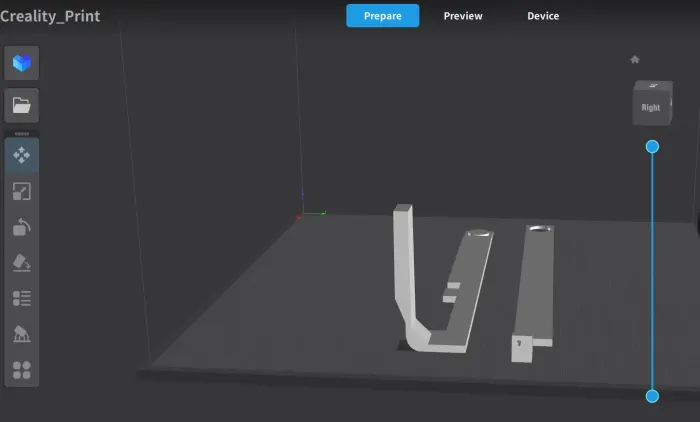The height and width of the screenshot is (422, 700).
Task: Click the Creality_Print title text
Action: 50,16
